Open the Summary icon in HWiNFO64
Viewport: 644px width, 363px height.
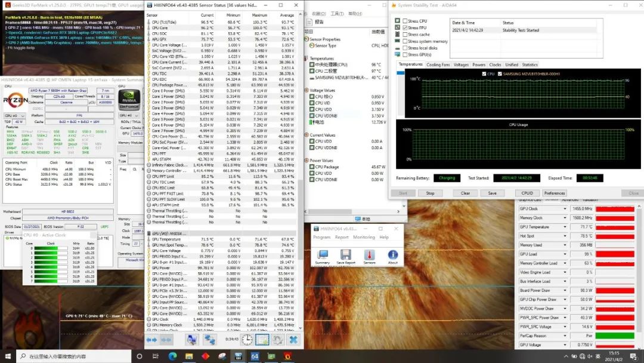322,256
